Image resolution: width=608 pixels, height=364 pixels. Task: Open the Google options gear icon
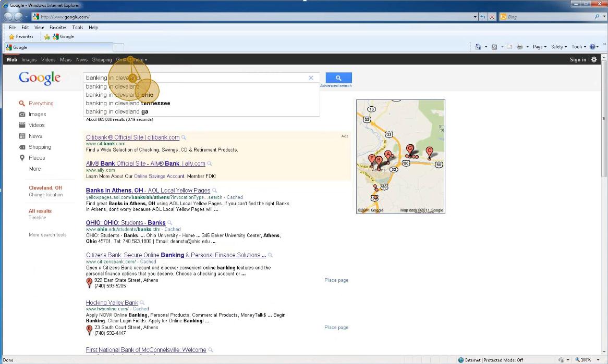[x=593, y=59]
